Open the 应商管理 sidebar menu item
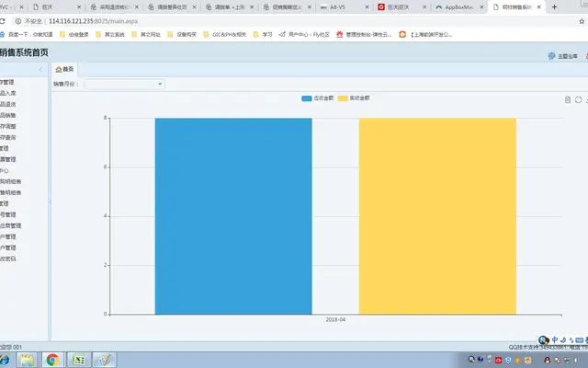The height and width of the screenshot is (368, 588). pyautogui.click(x=10, y=225)
